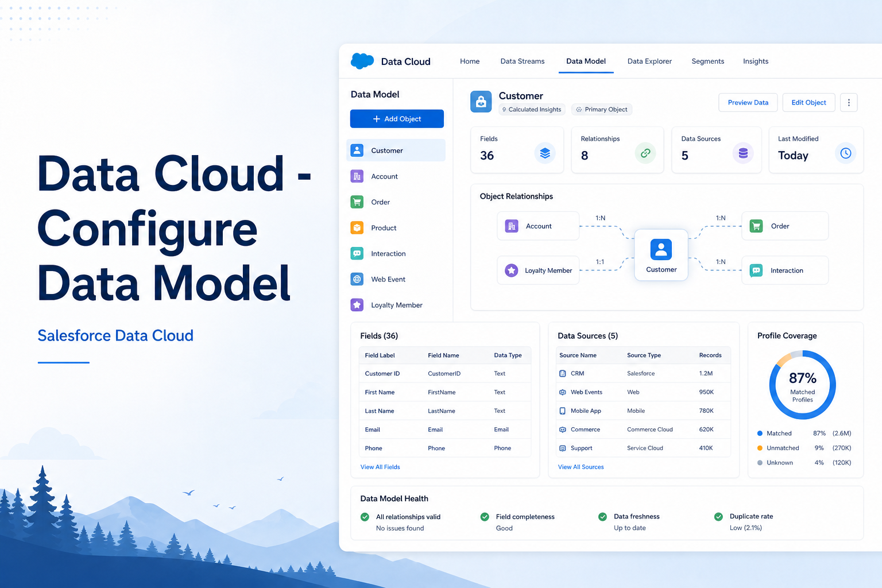Open the three-dot more options menu
The height and width of the screenshot is (588, 882).
click(849, 103)
